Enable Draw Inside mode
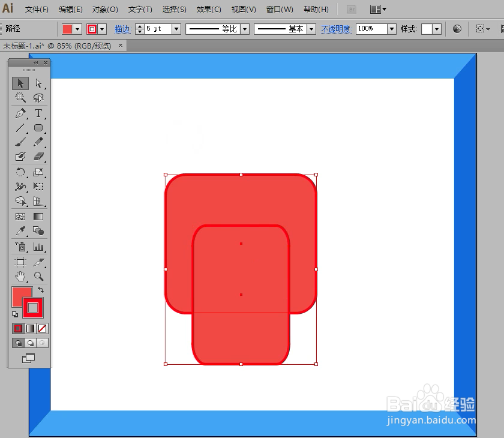This screenshot has height=438, width=504. click(x=42, y=343)
